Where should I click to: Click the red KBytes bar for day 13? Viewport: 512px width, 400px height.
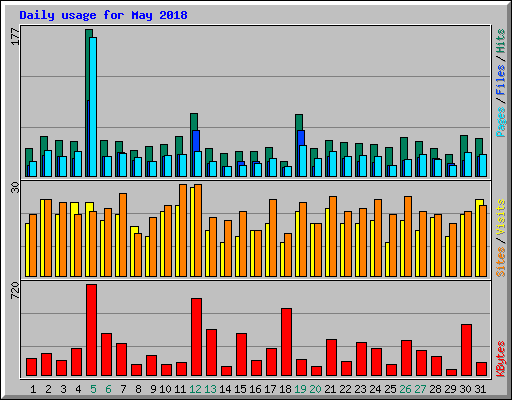[x=212, y=353]
